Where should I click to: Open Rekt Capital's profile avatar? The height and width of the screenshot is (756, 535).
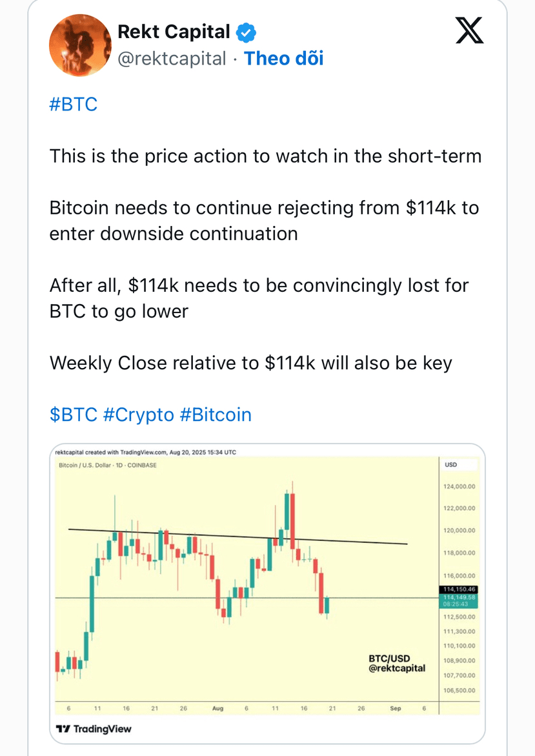point(80,45)
